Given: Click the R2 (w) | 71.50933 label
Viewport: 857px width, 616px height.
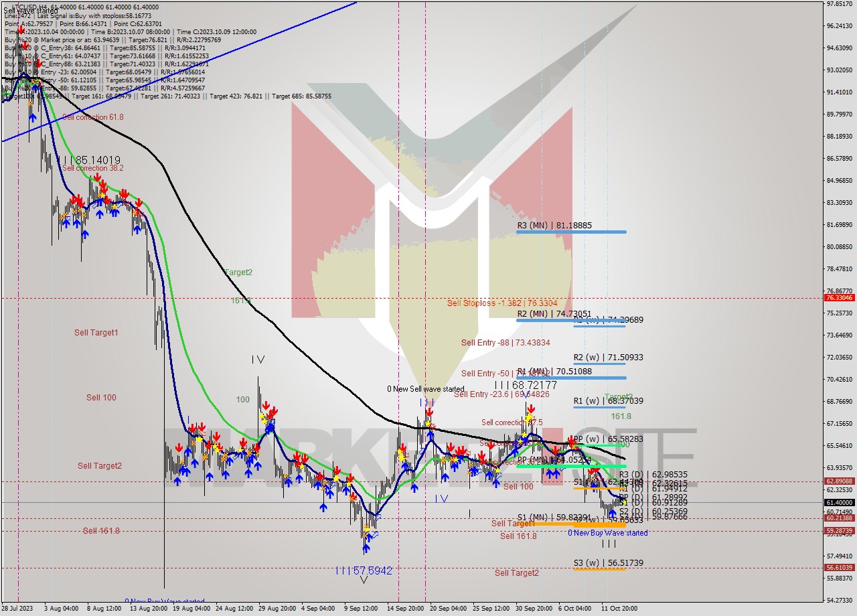Looking at the screenshot, I should pos(608,358).
